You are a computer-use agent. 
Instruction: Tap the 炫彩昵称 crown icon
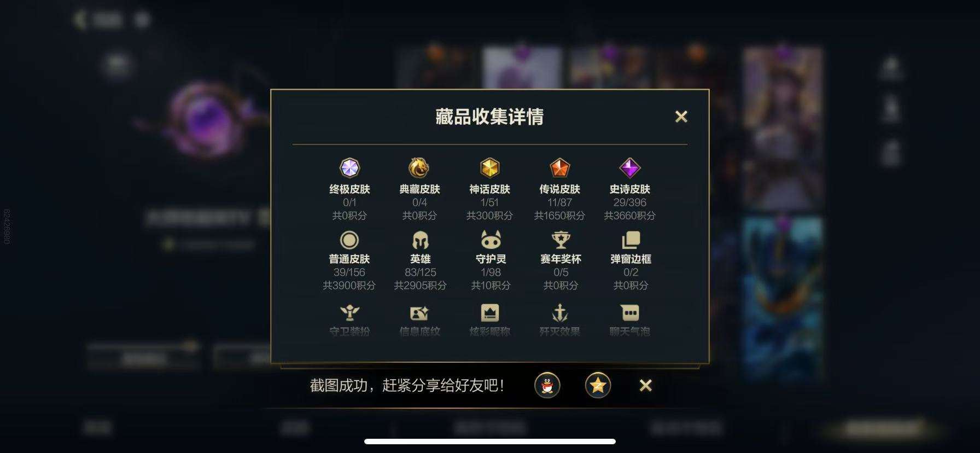(x=489, y=313)
